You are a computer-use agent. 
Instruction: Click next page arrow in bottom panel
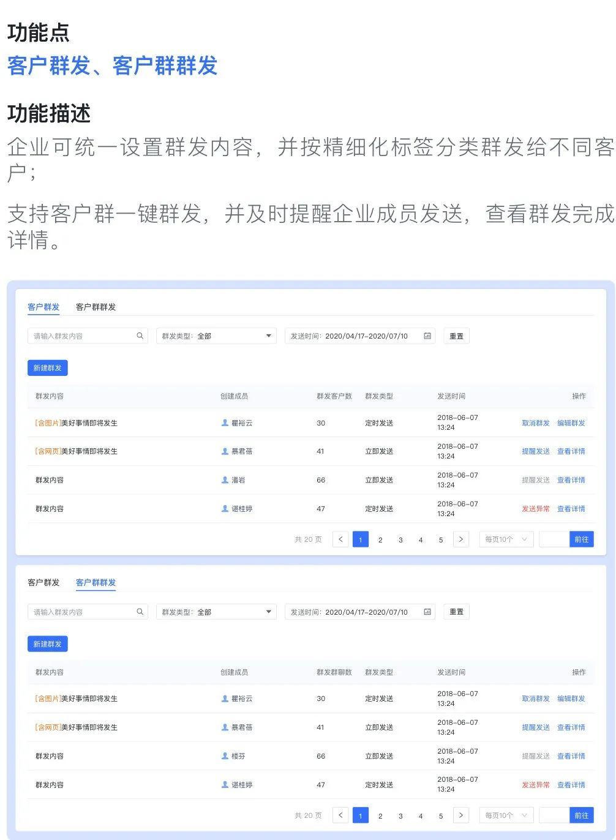coord(461,815)
